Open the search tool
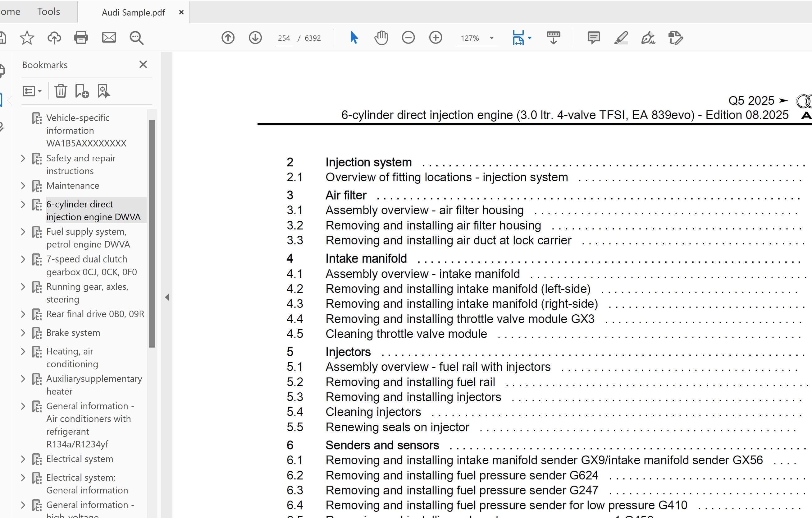The image size is (812, 518). [x=136, y=37]
